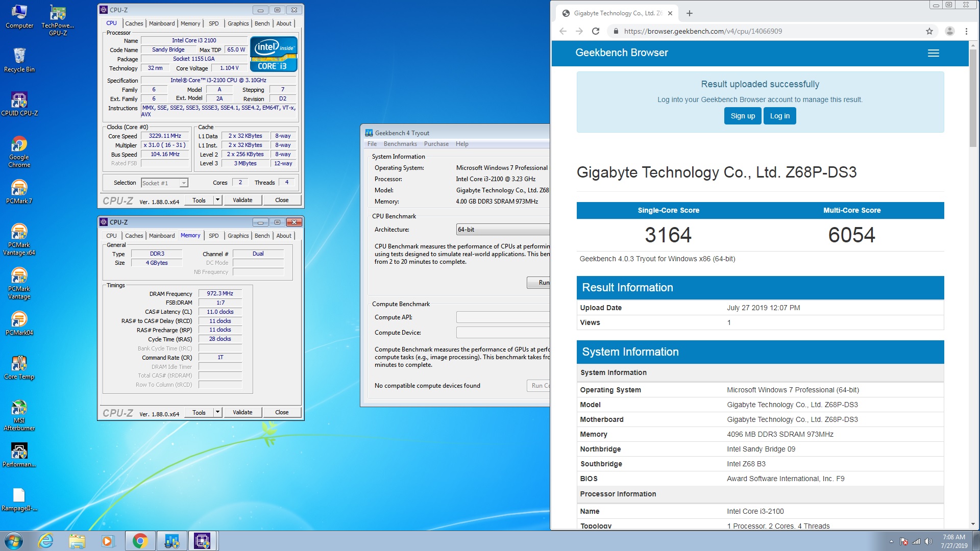Open the Architecture 64-bit dropdown
The width and height of the screenshot is (980, 551).
[x=503, y=230]
